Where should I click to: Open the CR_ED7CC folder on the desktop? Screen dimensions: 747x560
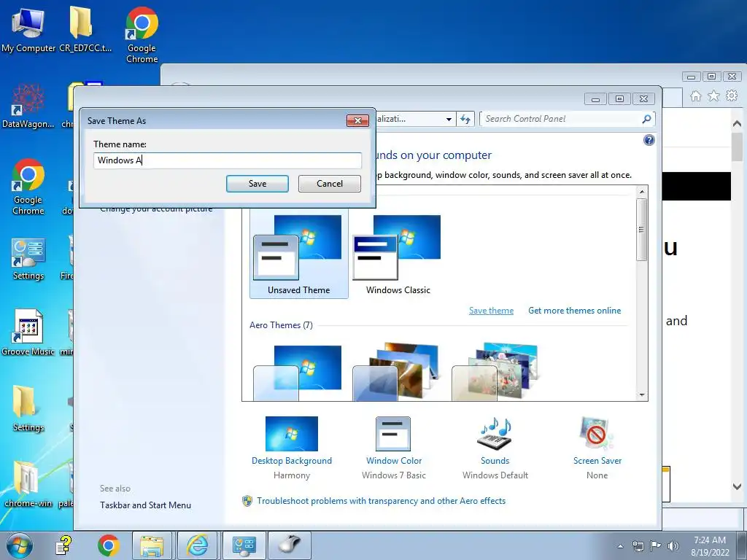pyautogui.click(x=85, y=29)
